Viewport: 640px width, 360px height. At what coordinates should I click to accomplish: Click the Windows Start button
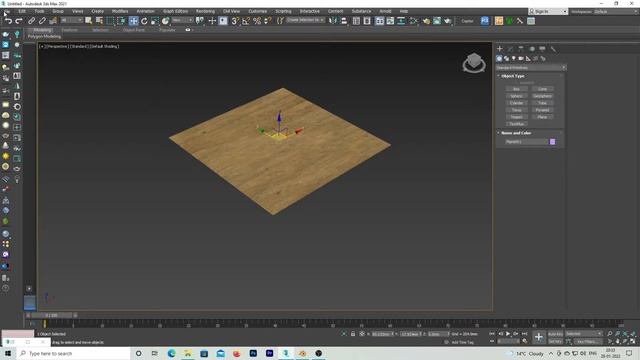(8, 353)
